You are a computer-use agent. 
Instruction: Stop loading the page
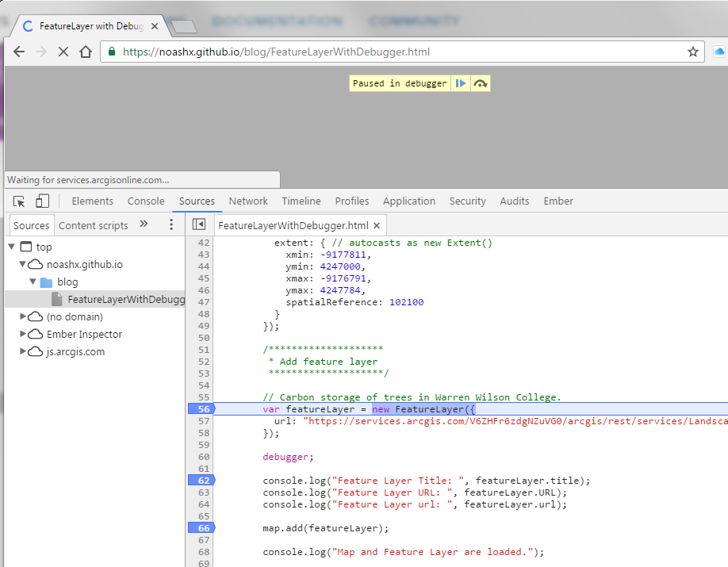pyautogui.click(x=63, y=52)
